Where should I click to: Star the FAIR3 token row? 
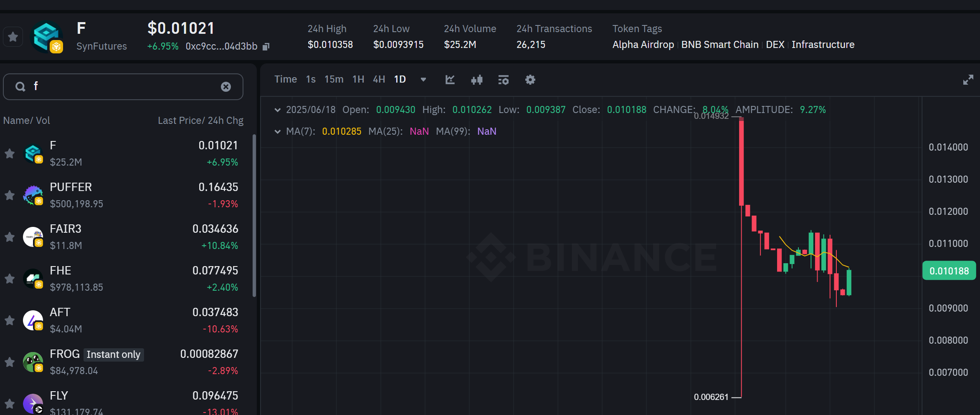[10, 237]
